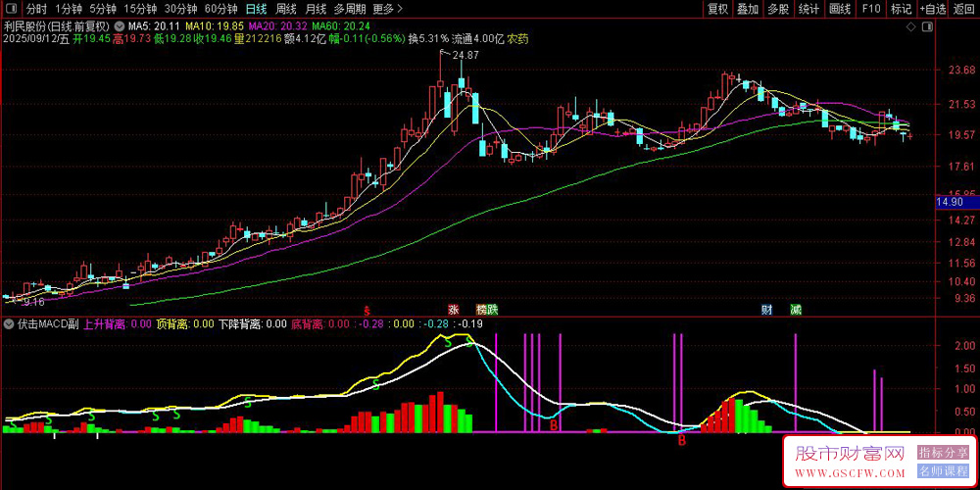Click the 标记 mark button
Viewport: 980px width, 490px height.
tap(902, 9)
